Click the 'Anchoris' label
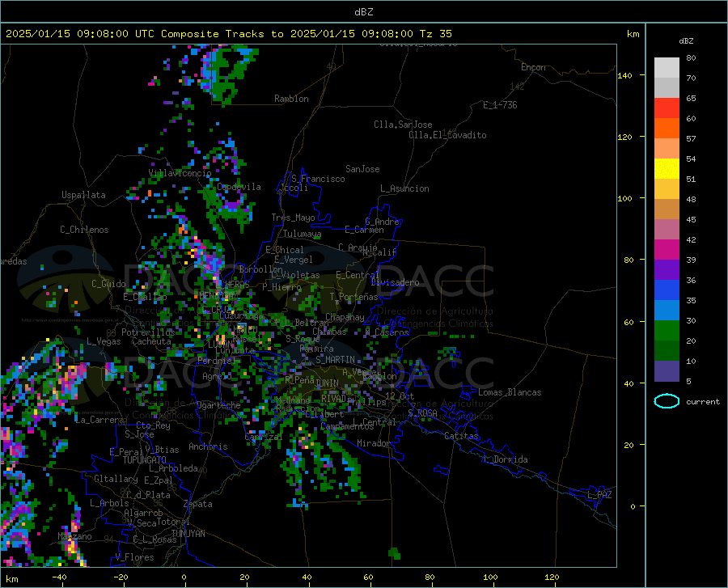Viewport: 728px width, 588px height. [x=208, y=446]
